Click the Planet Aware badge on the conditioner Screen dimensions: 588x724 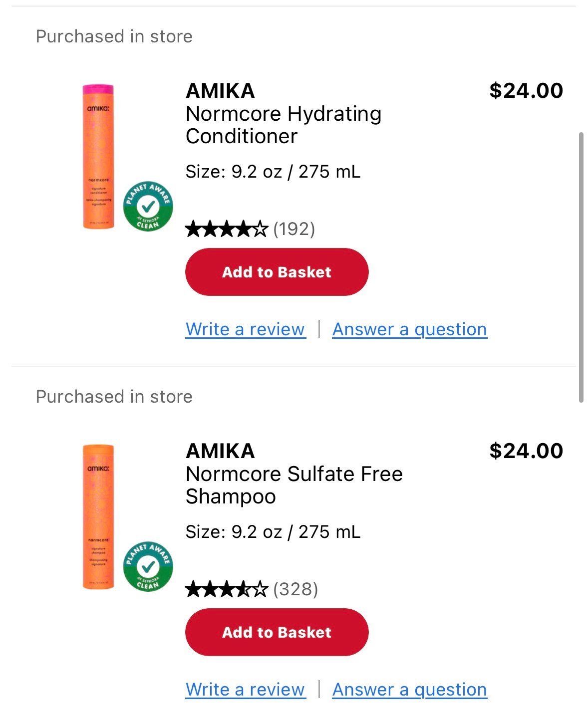(148, 206)
